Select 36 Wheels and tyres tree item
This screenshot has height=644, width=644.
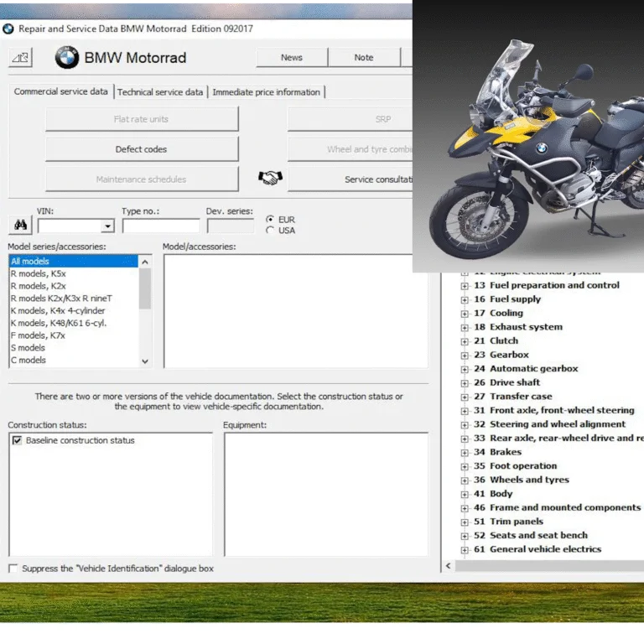pyautogui.click(x=522, y=480)
